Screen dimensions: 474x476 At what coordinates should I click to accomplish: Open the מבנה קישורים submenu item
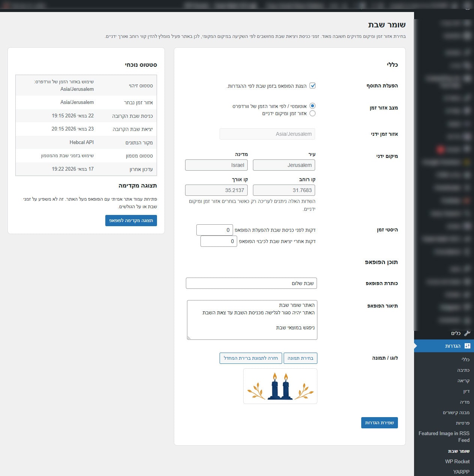click(x=456, y=412)
